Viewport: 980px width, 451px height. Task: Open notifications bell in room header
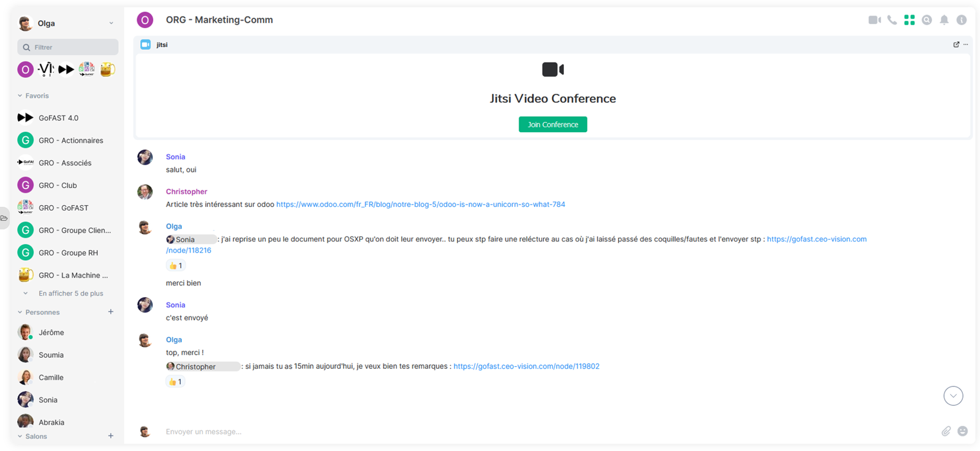(x=944, y=20)
